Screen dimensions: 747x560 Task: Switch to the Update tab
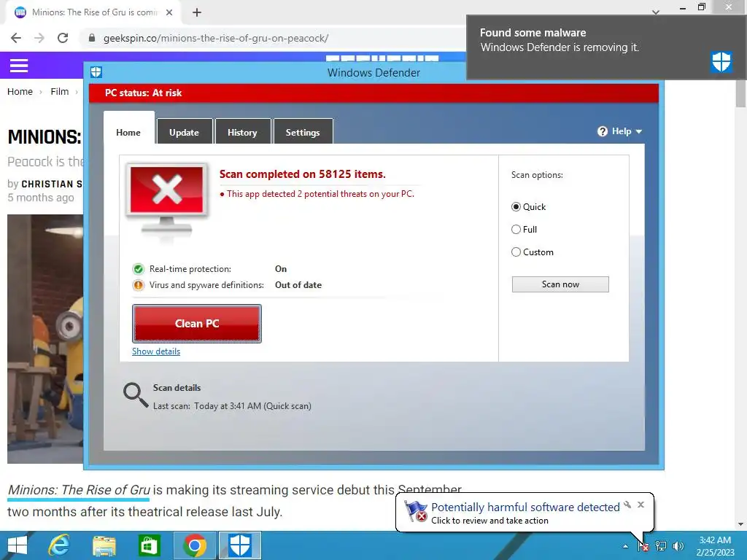click(x=185, y=133)
